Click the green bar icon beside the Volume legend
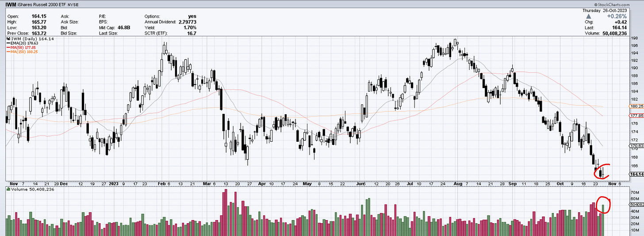This screenshot has height=236, width=644. click(x=8, y=189)
